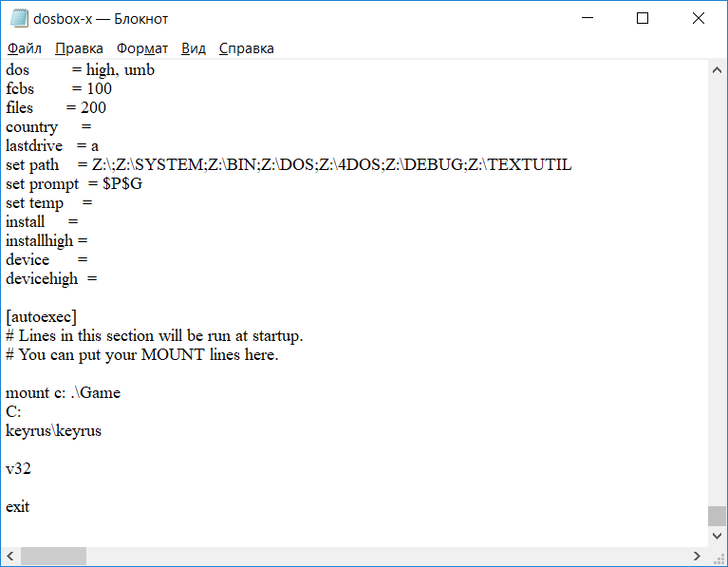728x567 pixels.
Task: Open the Справка menu
Action: point(247,48)
